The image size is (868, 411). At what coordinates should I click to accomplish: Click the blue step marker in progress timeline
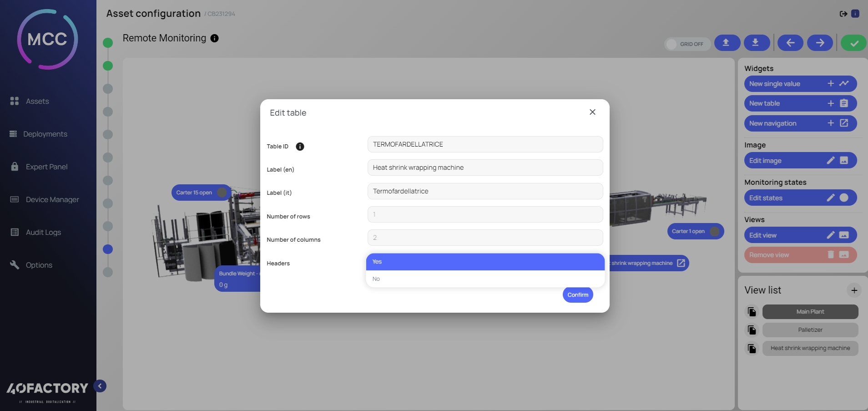[108, 249]
